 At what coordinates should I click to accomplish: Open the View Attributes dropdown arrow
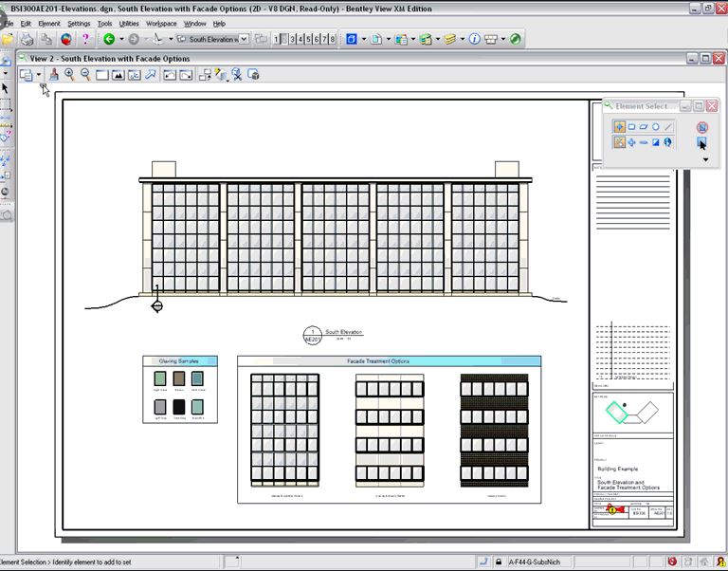pos(39,74)
